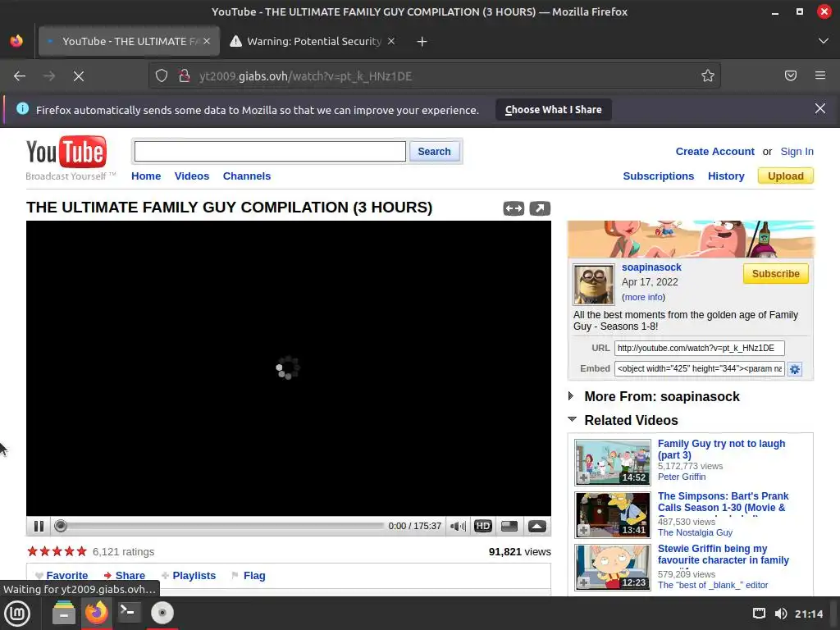Click soapinasock minion avatar
The width and height of the screenshot is (840, 630).
click(x=594, y=285)
